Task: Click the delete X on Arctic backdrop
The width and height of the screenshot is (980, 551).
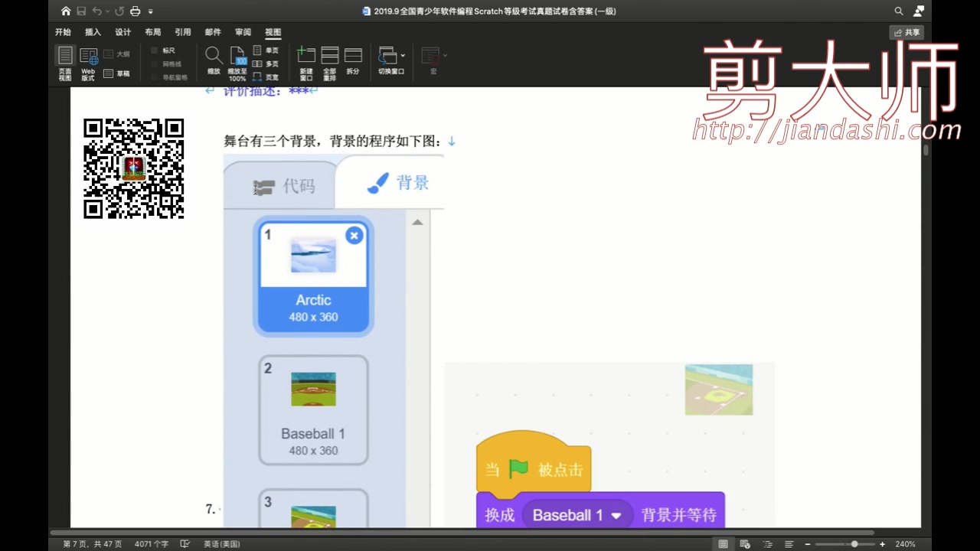Action: click(354, 236)
